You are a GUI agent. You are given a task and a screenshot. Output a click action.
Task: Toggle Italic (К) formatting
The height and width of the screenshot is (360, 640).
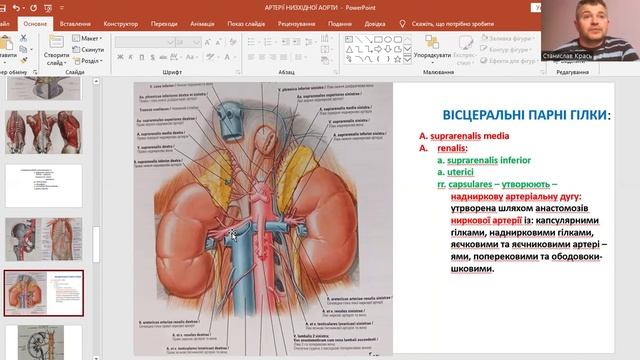click(x=131, y=57)
